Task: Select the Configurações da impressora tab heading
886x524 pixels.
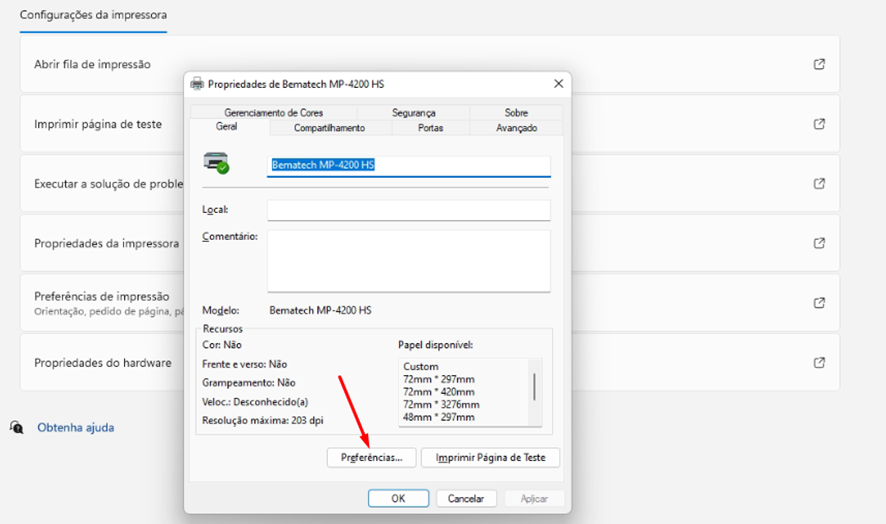Action: click(x=93, y=15)
